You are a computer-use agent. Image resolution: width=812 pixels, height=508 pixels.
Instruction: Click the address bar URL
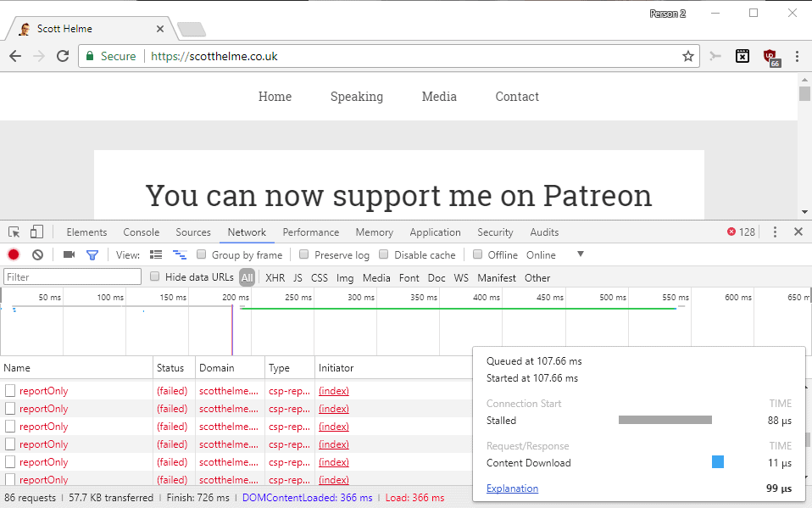point(214,56)
